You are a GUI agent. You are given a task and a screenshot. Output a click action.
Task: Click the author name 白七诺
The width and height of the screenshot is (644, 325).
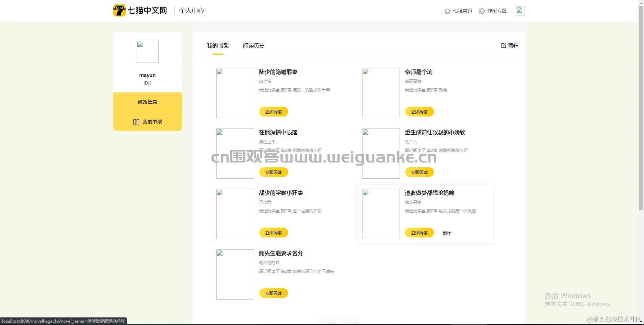coord(265,81)
